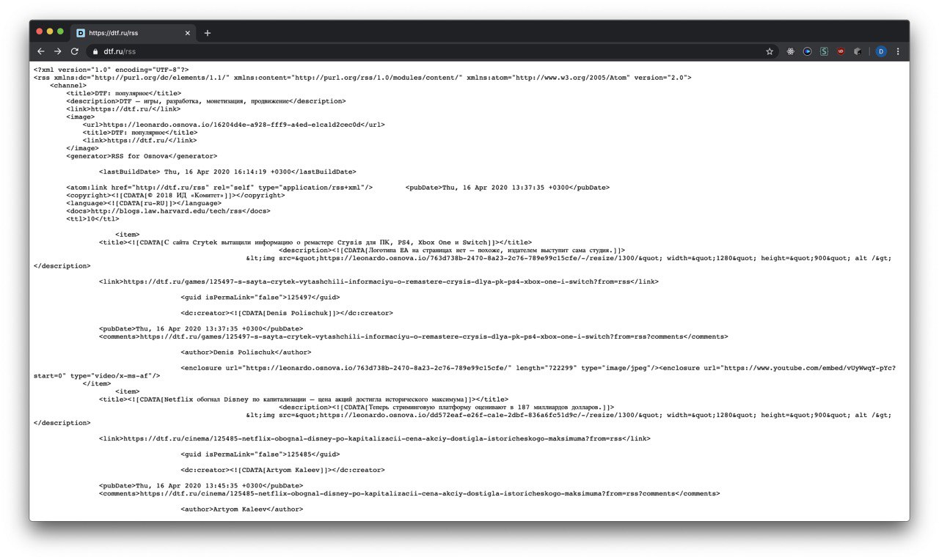
Task: Open the grey cube extension icon
Action: click(857, 51)
